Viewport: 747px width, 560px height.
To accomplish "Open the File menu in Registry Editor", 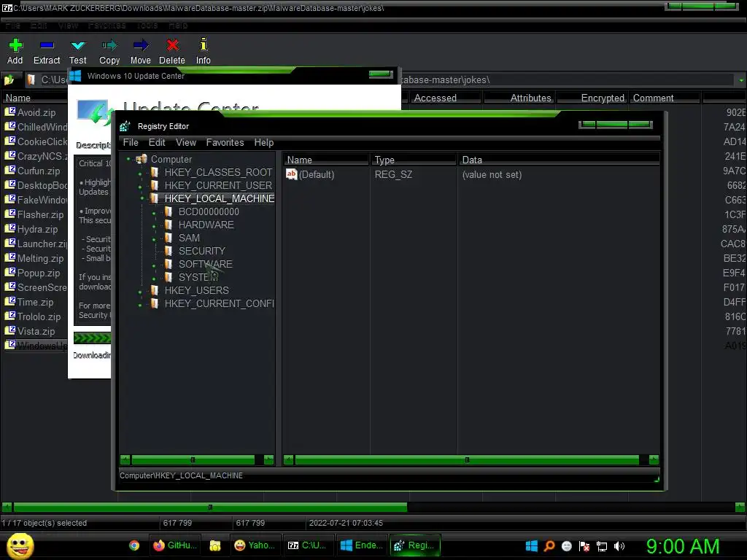I will [131, 142].
